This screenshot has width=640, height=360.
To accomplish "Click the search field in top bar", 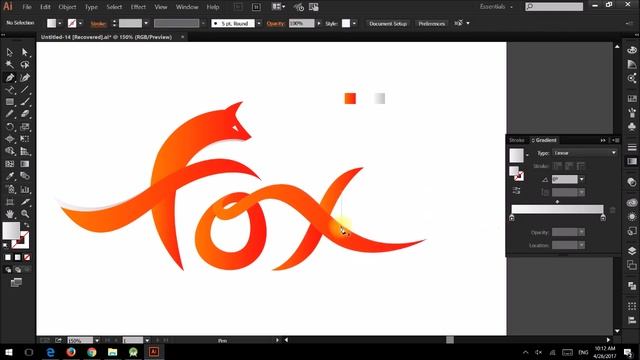I will pyautogui.click(x=554, y=7).
